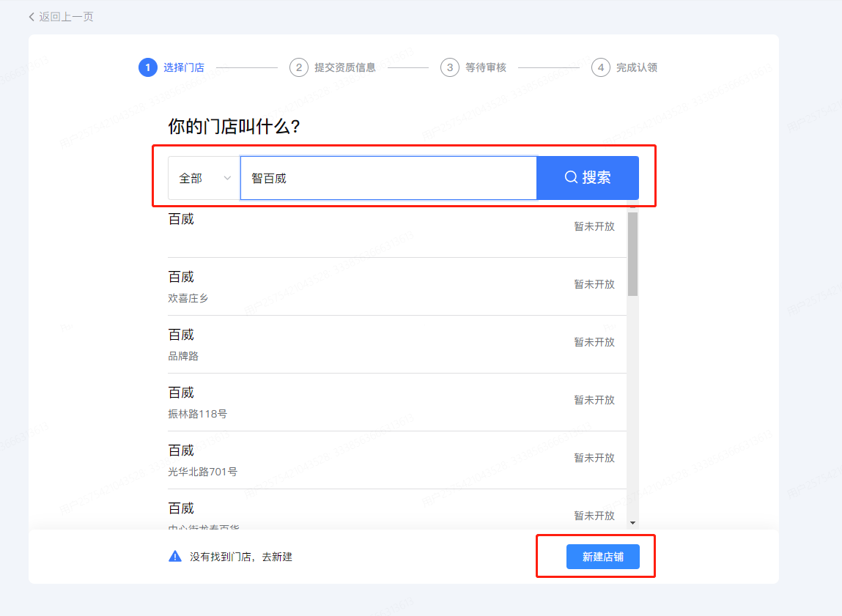Select the 等待审核 step
The height and width of the screenshot is (616, 842).
coord(473,67)
